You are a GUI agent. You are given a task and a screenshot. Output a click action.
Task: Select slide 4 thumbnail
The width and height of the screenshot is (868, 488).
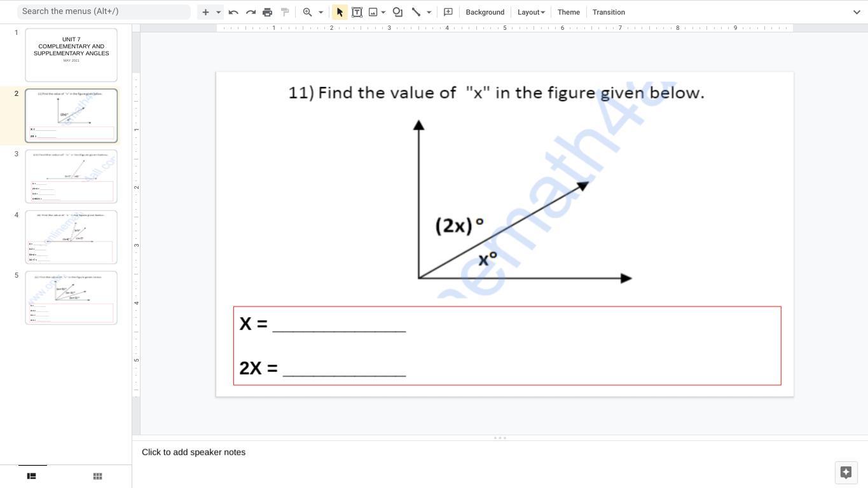tap(71, 237)
